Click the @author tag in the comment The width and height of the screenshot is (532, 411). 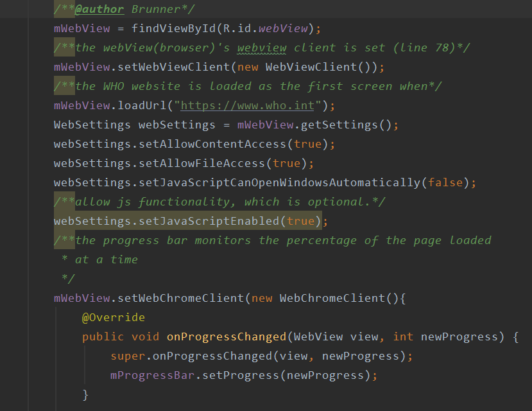click(x=99, y=9)
